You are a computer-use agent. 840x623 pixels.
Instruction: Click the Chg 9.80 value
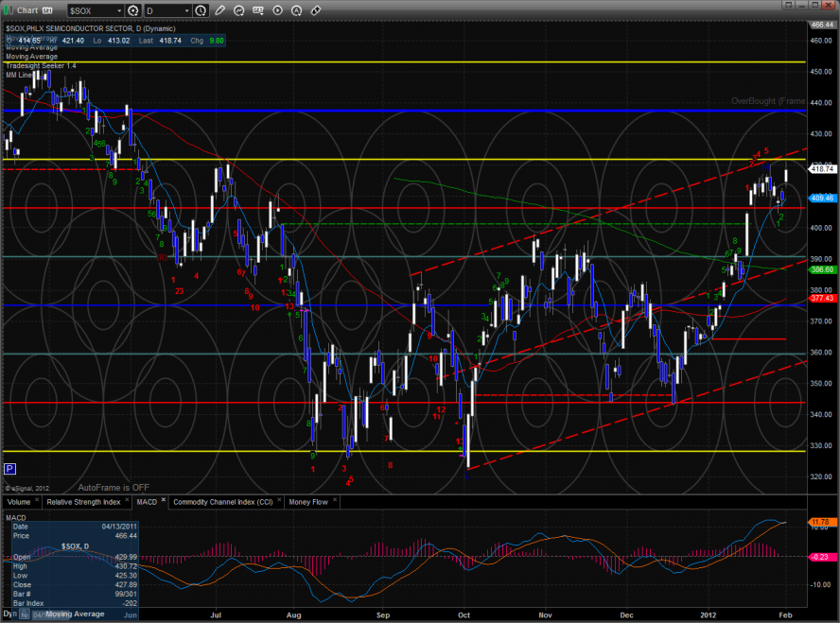coord(217,41)
